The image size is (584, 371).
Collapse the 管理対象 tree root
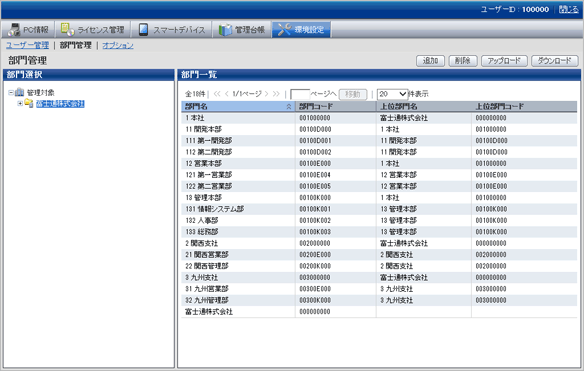11,92
